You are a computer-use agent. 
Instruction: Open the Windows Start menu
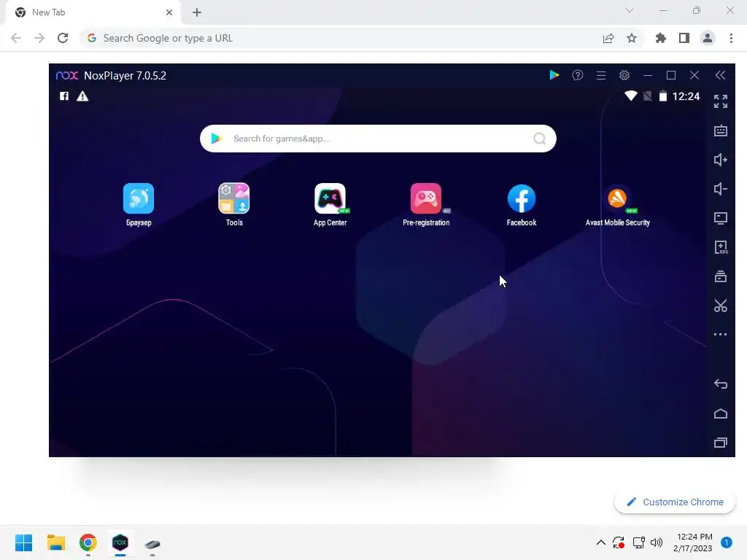[x=24, y=542]
